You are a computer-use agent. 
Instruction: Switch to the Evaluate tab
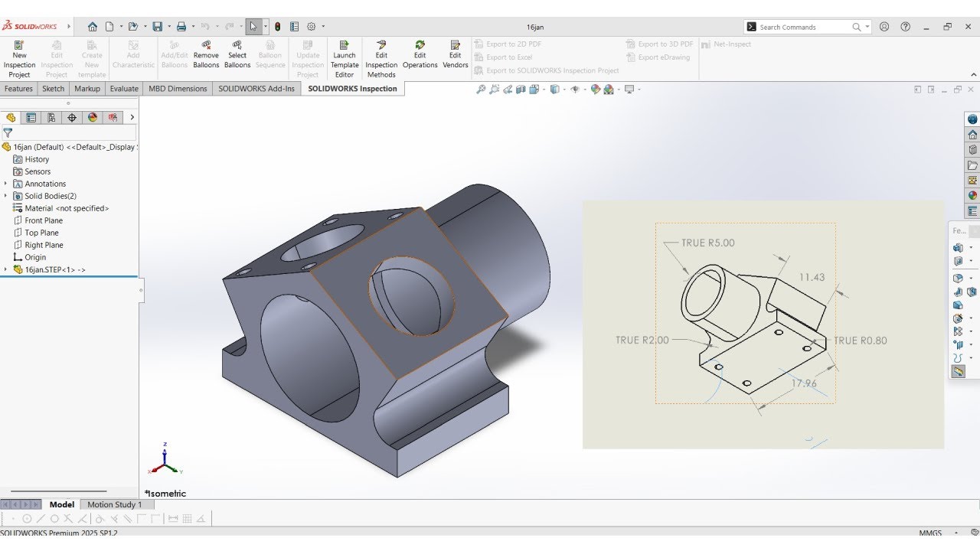[x=124, y=89]
